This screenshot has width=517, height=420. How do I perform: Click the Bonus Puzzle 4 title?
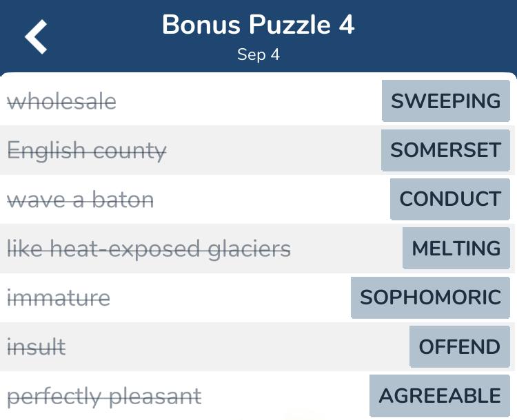pos(258,25)
